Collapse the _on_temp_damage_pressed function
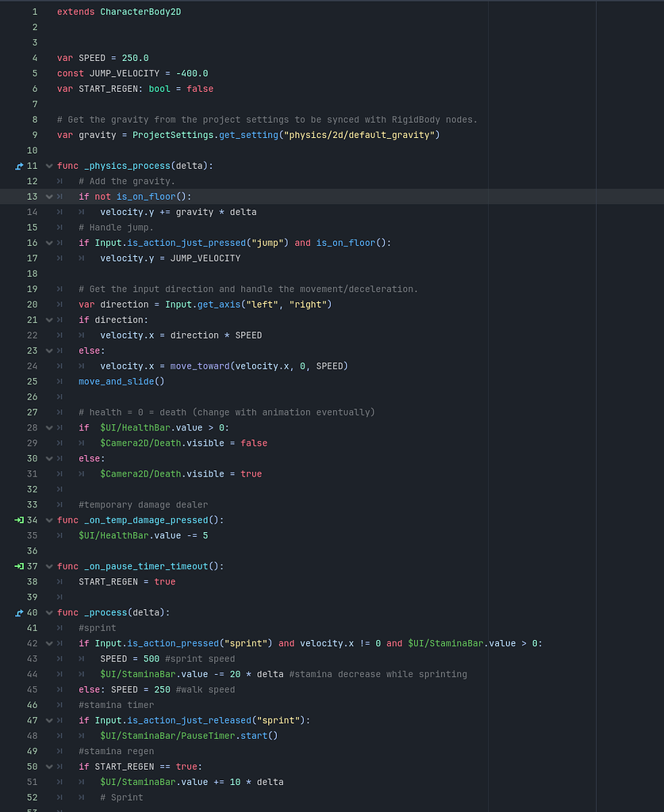 pyautogui.click(x=49, y=520)
